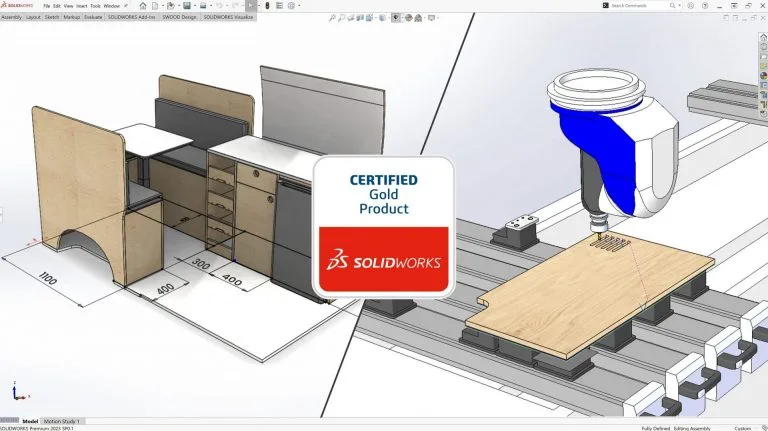The image size is (768, 431).
Task: Click the Save icon
Action: click(x=187, y=6)
